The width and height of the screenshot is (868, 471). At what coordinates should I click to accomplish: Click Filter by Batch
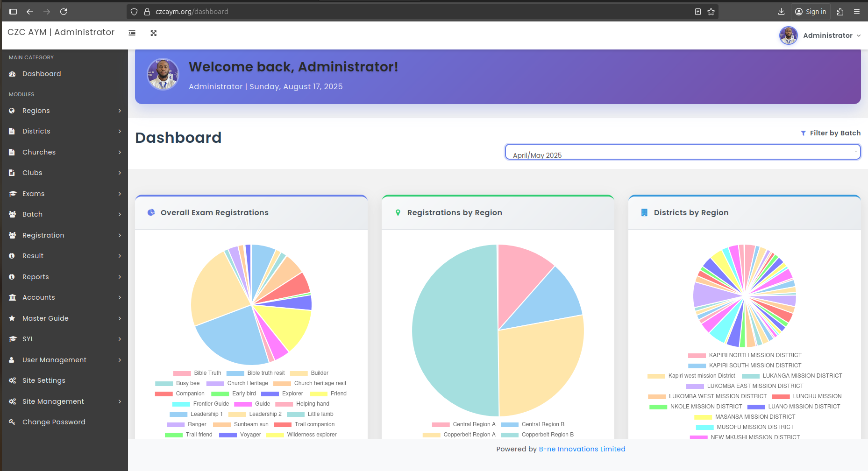pyautogui.click(x=834, y=133)
